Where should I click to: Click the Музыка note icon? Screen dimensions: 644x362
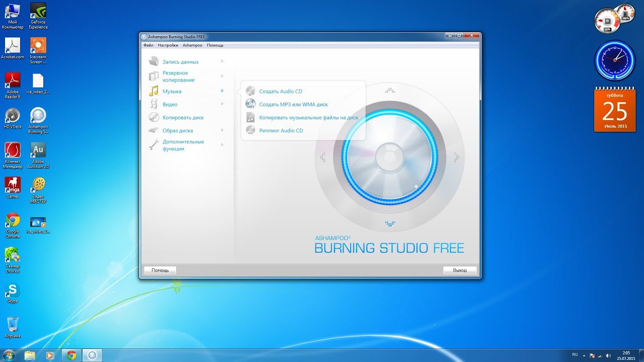(154, 91)
